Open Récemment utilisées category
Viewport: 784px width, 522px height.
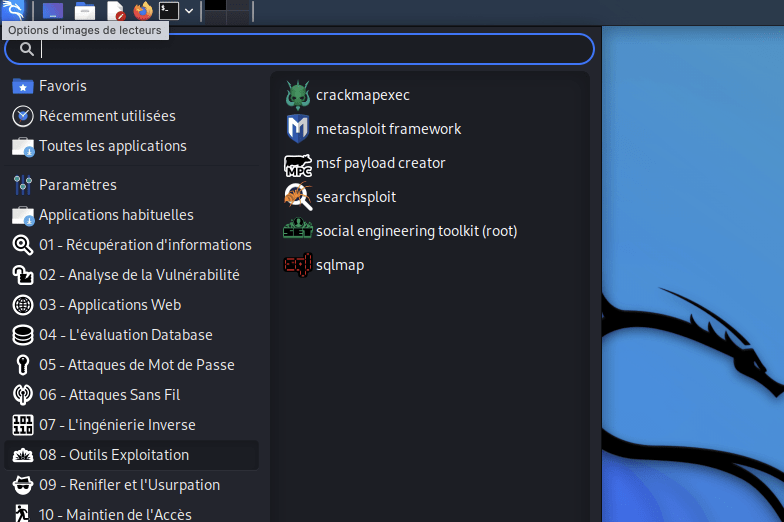[x=132, y=116]
